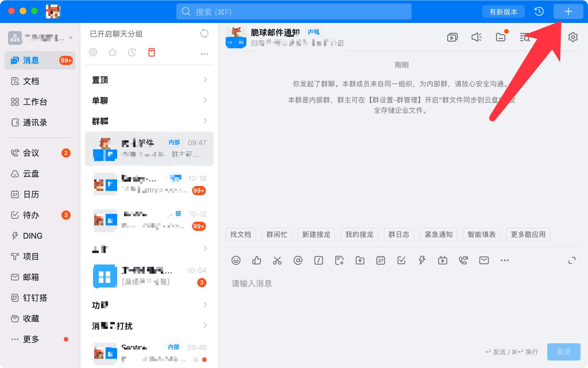588x368 pixels.
Task: Expand the 功能 group chevron
Action: (205, 305)
